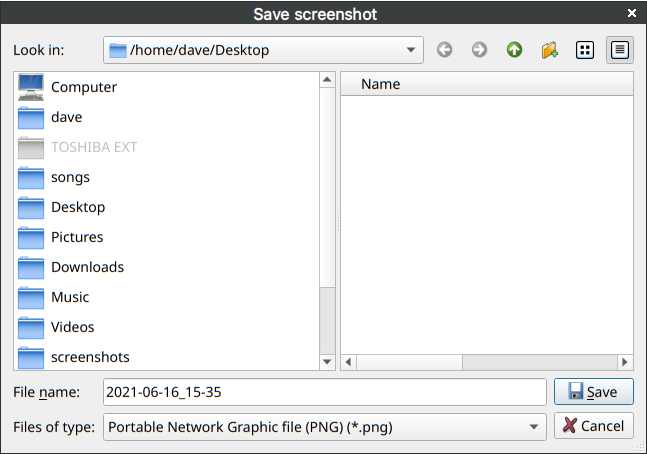Navigate to parent directory with green up arrow
Screen dimensions: 647x454
pos(514,50)
